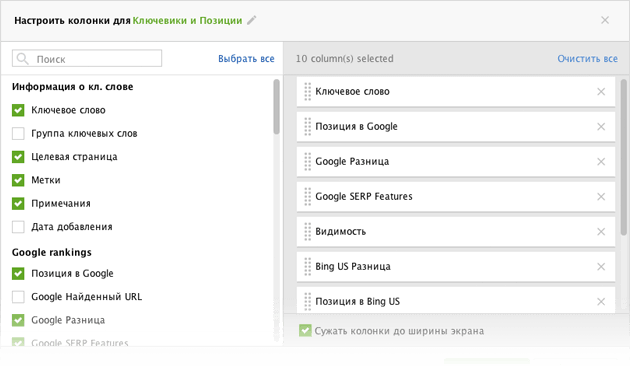Viewport: 630px width, 366px height.
Task: Remove the Ключевое слово column with X
Action: [x=601, y=92]
